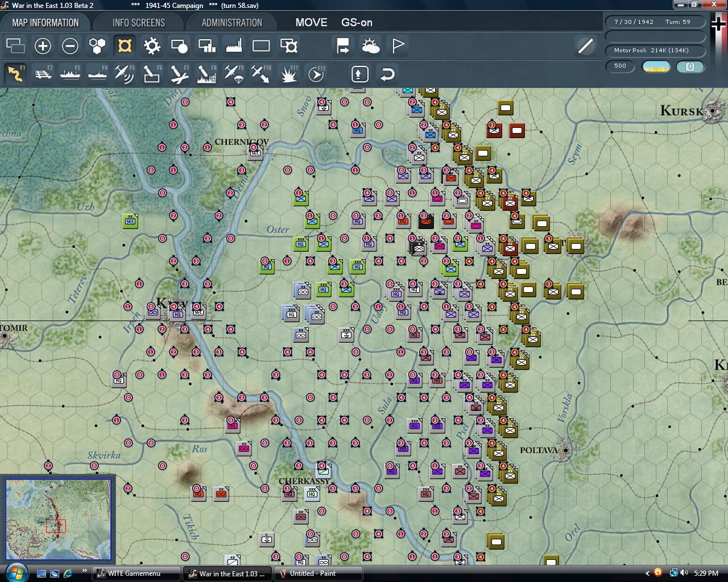Switch to the INFO SCREENS tab
The height and width of the screenshot is (582, 728).
point(139,23)
